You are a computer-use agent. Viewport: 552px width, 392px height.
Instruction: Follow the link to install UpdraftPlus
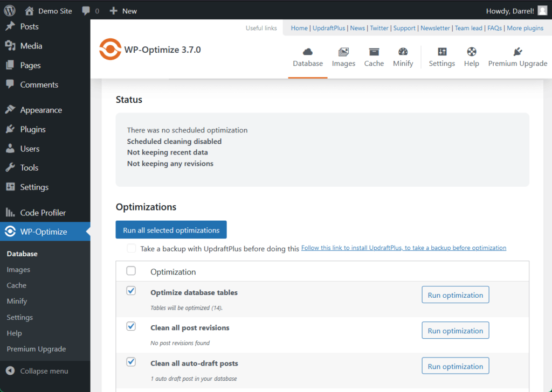point(404,248)
